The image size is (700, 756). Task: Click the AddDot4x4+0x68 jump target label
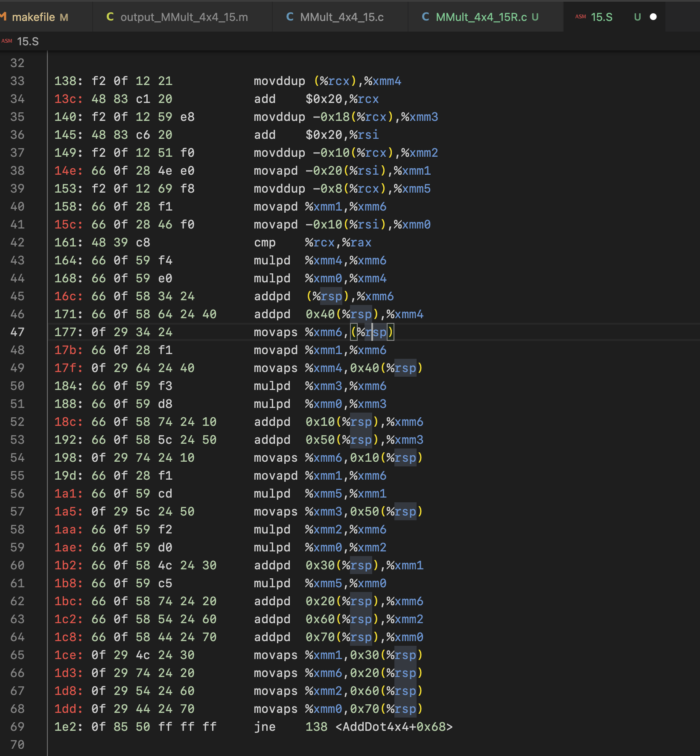point(394,727)
